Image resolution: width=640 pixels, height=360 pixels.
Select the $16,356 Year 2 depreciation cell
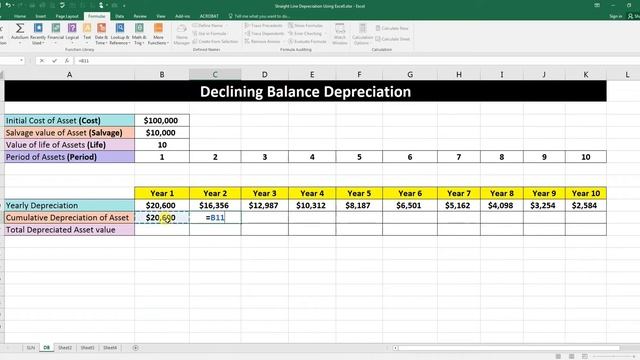click(215, 205)
